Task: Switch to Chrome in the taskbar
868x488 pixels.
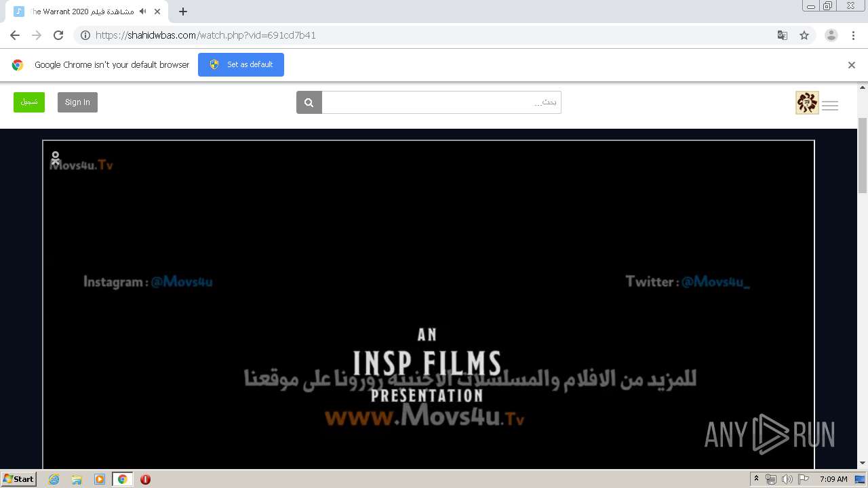Action: point(122,479)
